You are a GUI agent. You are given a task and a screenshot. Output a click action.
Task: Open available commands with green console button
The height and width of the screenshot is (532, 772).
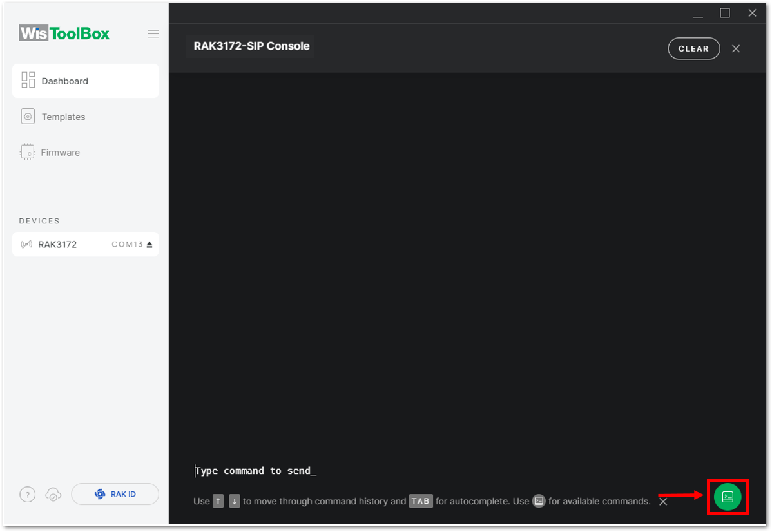click(727, 497)
